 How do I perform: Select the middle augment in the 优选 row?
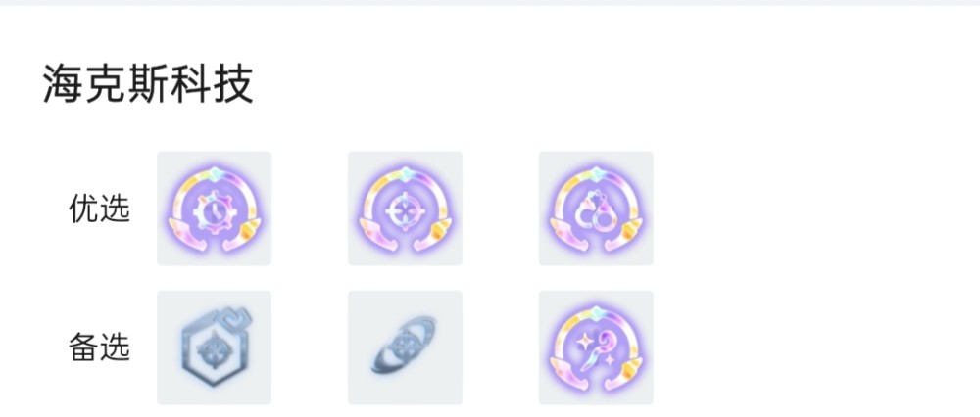click(405, 208)
